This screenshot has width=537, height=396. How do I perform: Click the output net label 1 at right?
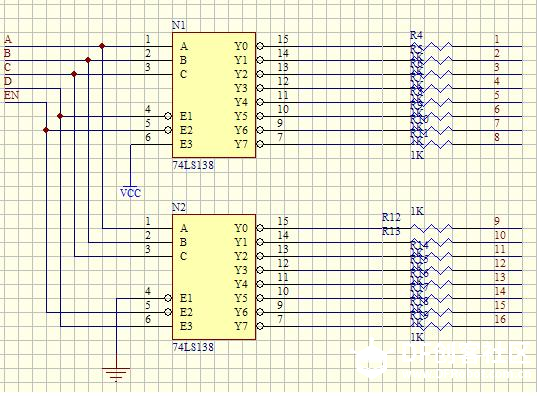(x=497, y=39)
